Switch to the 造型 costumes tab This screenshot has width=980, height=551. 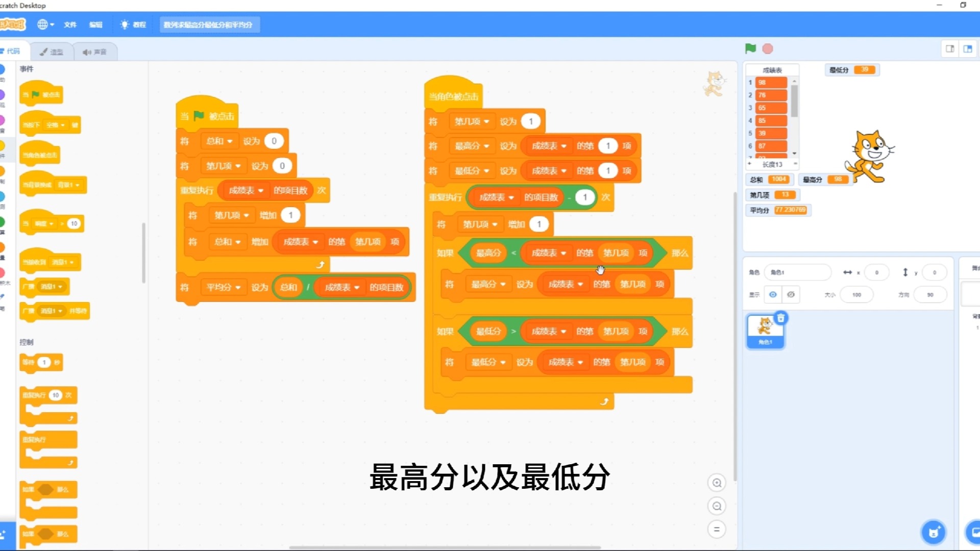pos(52,52)
